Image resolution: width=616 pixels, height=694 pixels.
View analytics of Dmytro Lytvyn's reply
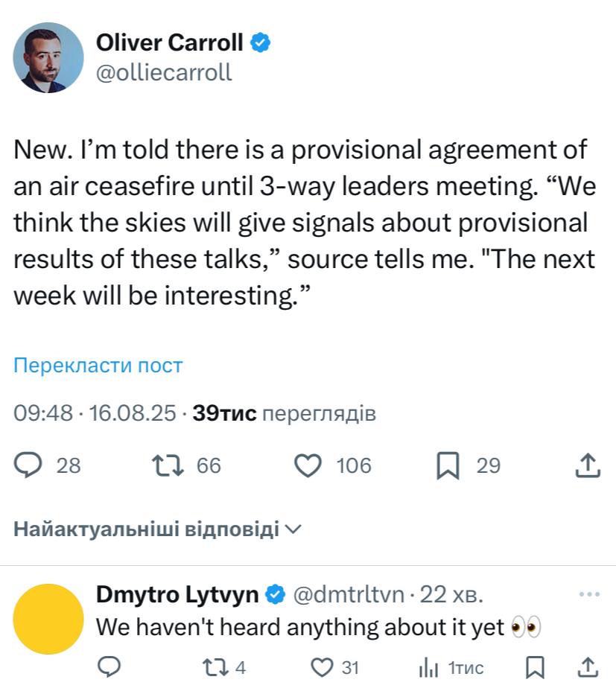pos(428,667)
